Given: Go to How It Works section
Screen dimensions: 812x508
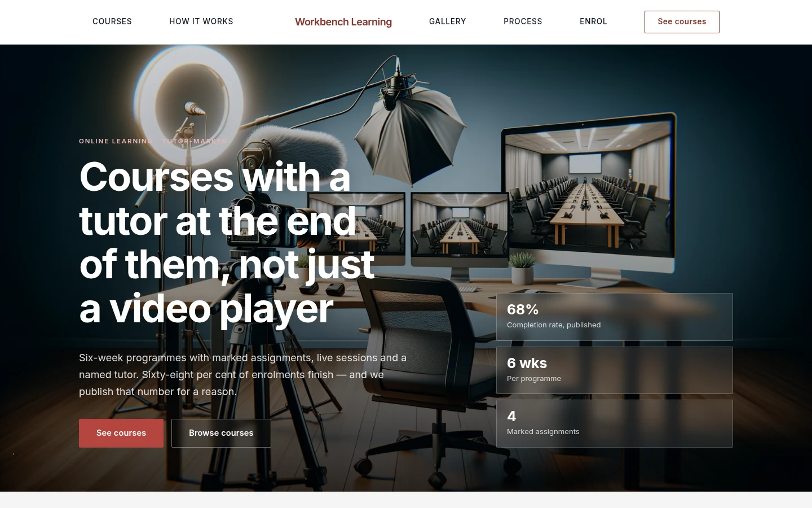Looking at the screenshot, I should click(x=201, y=21).
